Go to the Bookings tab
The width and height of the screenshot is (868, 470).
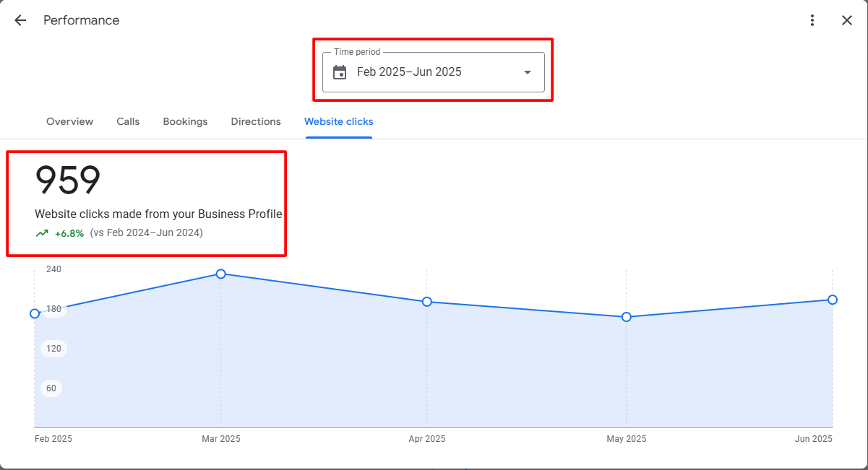pos(185,121)
